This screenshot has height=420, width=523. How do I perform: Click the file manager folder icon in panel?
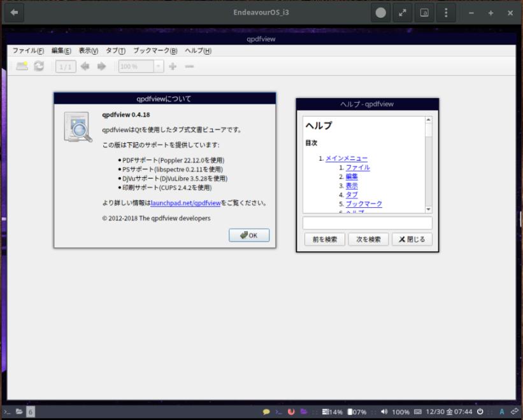tap(19, 412)
